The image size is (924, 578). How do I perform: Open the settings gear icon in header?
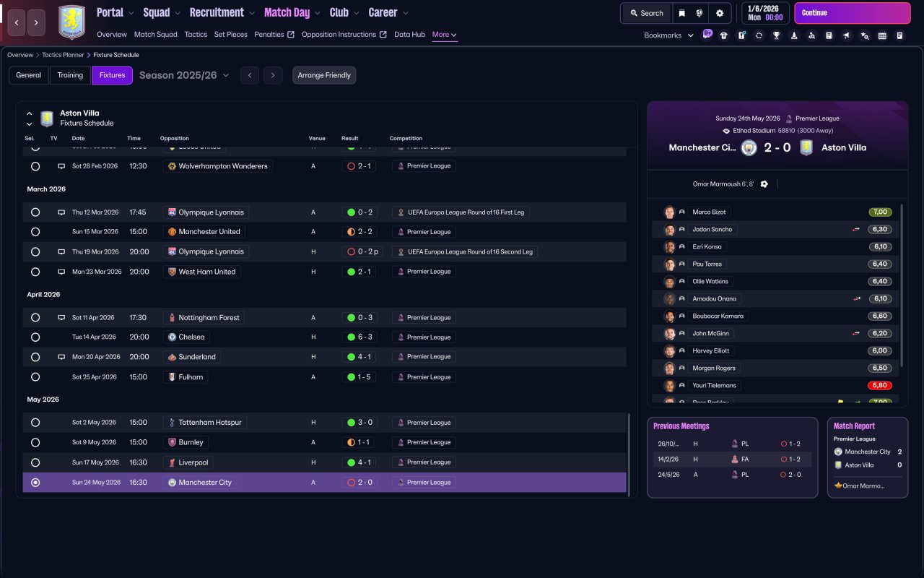720,13
